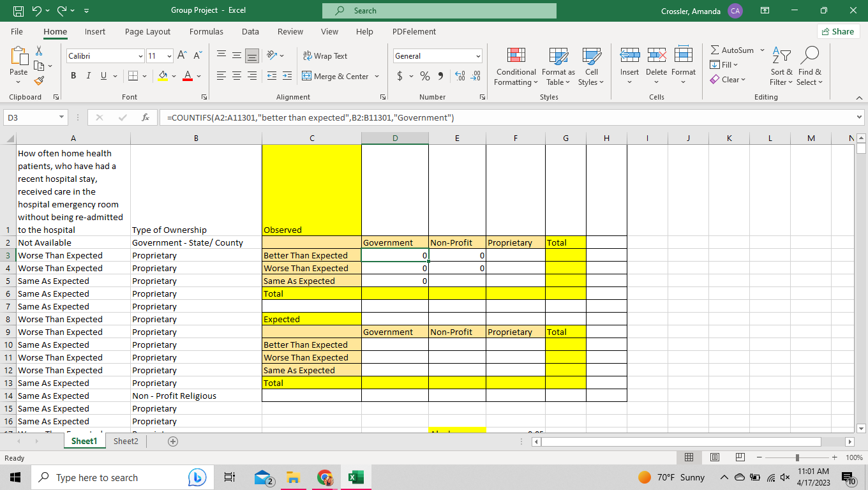Switch to Page Layout view in status bar
The width and height of the screenshot is (868, 490).
[715, 457]
